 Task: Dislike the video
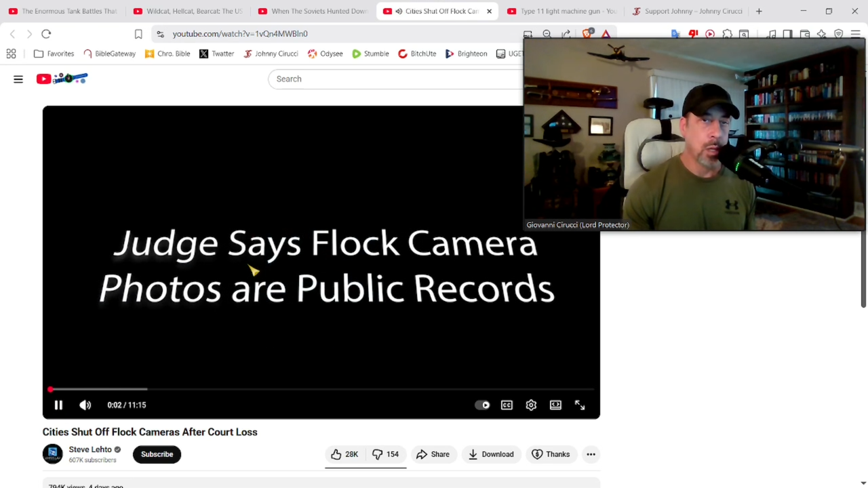tap(385, 454)
